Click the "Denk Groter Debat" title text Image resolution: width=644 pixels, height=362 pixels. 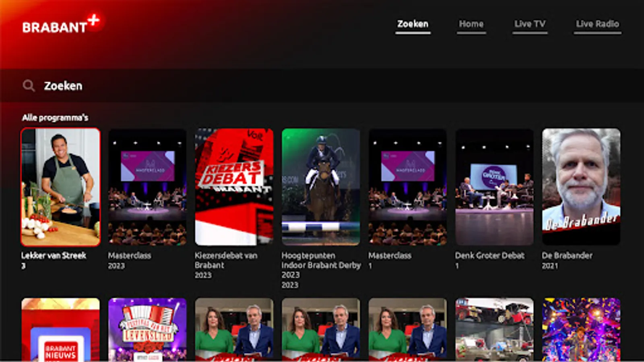(489, 255)
